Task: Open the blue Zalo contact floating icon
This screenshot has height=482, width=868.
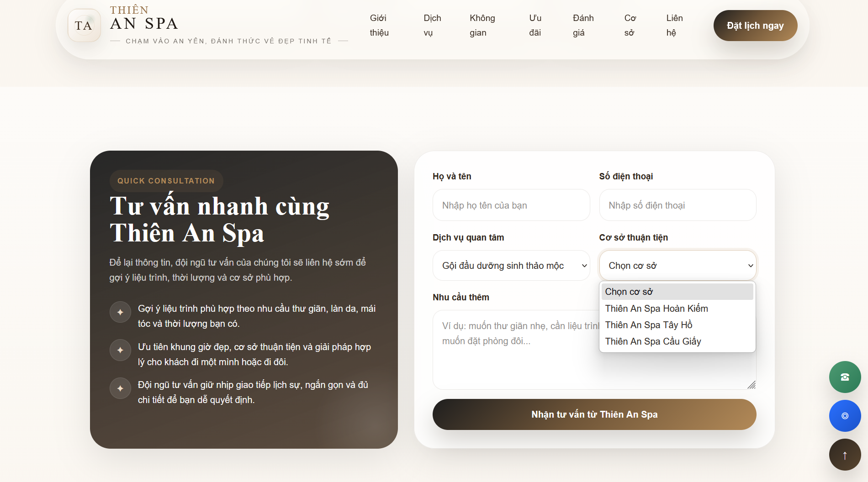Action: pyautogui.click(x=844, y=416)
